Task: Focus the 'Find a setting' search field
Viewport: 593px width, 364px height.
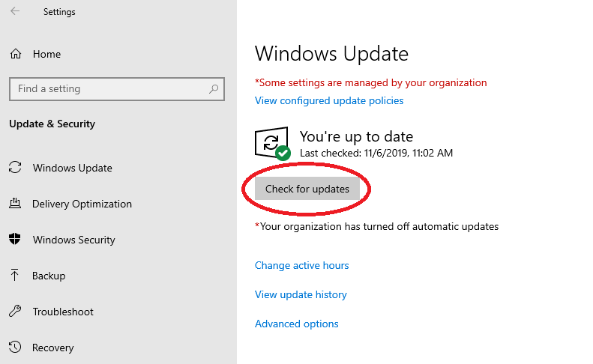Action: tap(109, 88)
